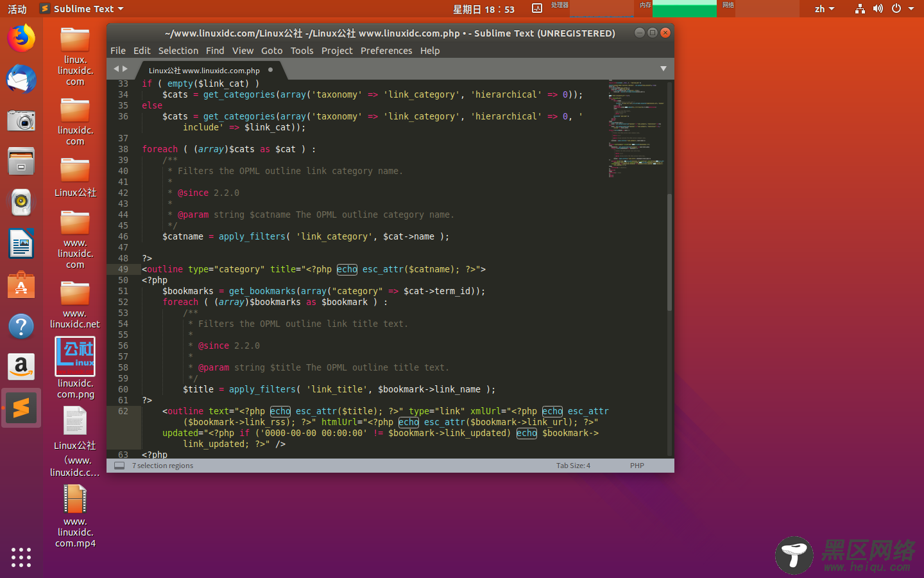Open the clock showing 星期日 18:53
Viewport: 924px width, 578px height.
point(484,9)
